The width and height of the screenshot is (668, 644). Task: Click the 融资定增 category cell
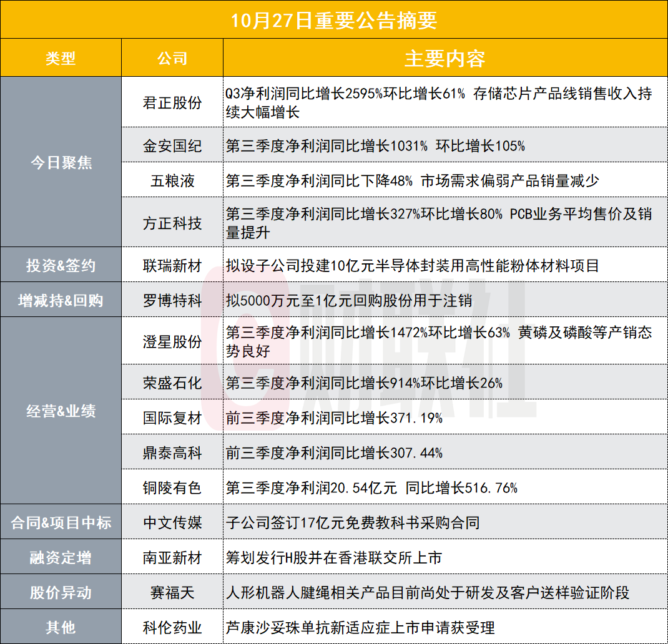click(61, 557)
